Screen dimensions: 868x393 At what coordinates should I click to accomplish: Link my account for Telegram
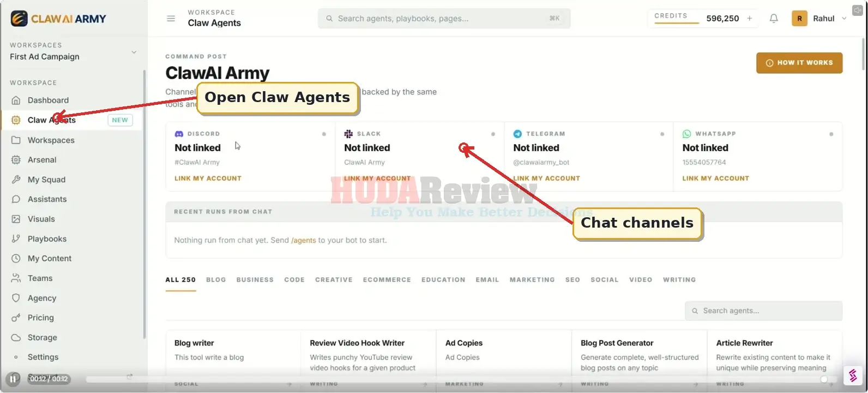pos(546,178)
